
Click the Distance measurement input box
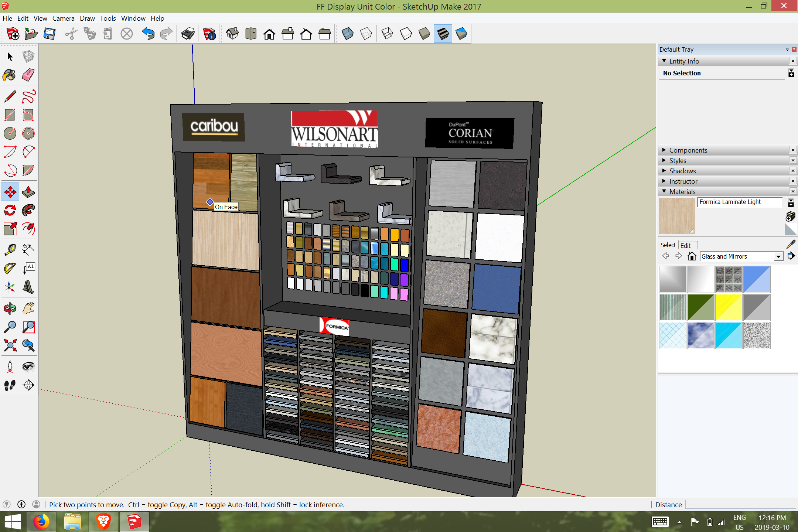coord(740,505)
